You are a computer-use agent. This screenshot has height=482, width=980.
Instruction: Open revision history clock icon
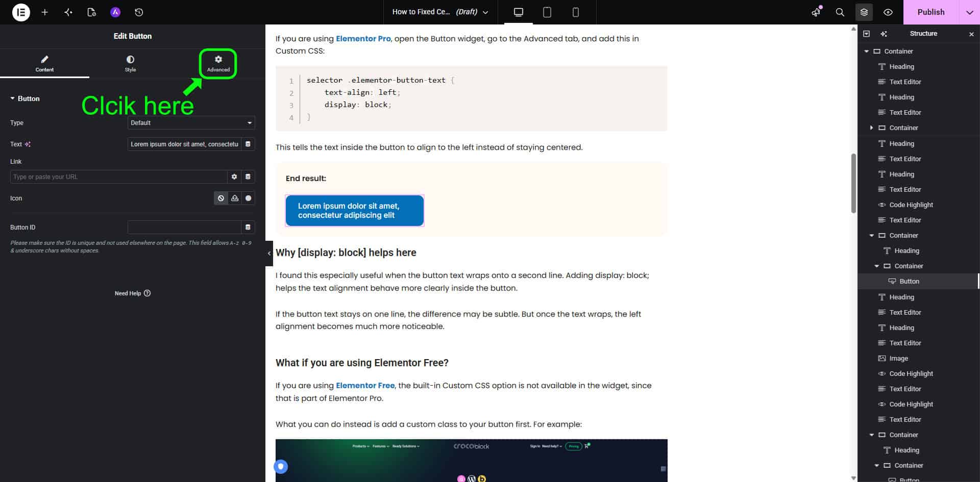coord(139,12)
